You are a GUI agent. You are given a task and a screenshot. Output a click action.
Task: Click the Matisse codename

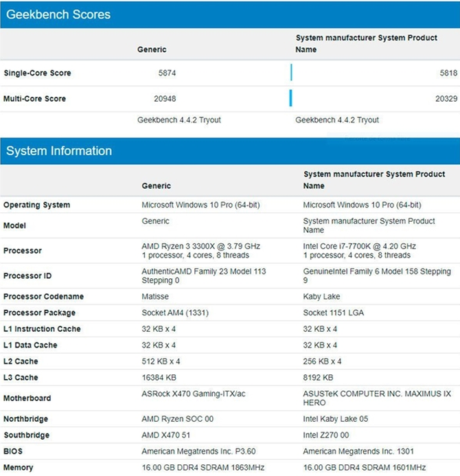[x=155, y=297]
